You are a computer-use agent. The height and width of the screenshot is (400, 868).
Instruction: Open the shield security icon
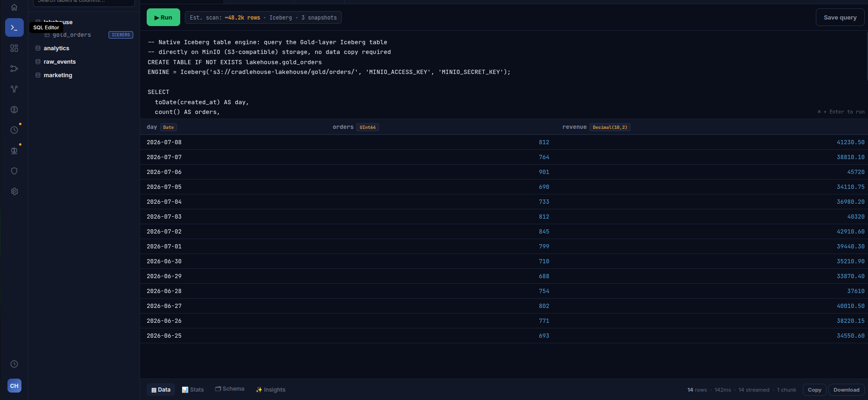tap(14, 171)
